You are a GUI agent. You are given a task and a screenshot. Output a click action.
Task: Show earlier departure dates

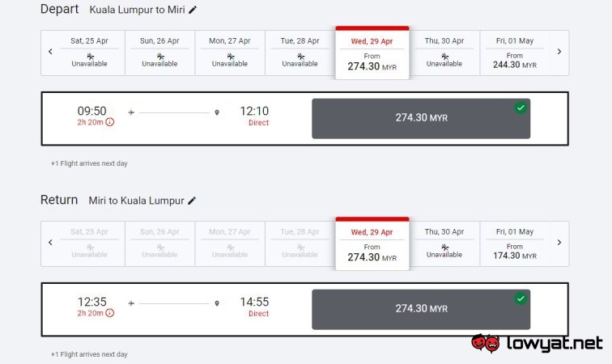tap(50, 52)
